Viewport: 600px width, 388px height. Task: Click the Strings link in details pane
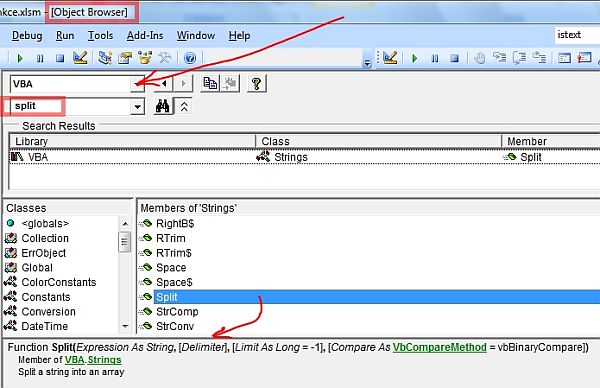coord(104,360)
